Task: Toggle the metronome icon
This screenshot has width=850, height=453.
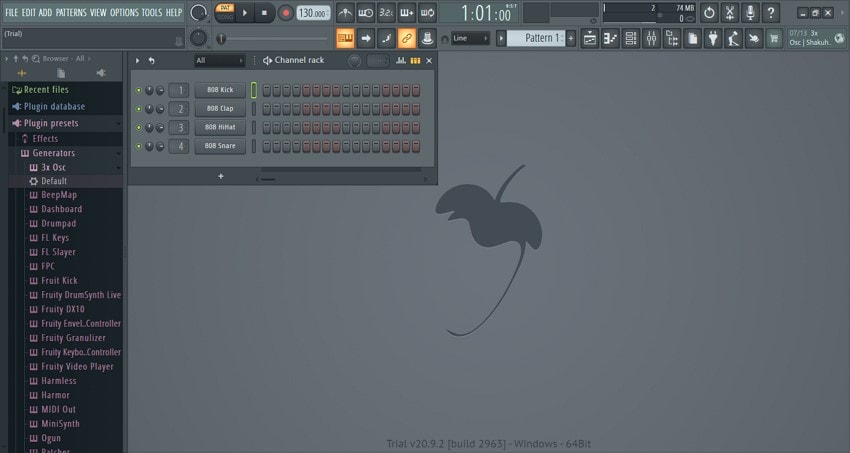Action: coord(345,12)
